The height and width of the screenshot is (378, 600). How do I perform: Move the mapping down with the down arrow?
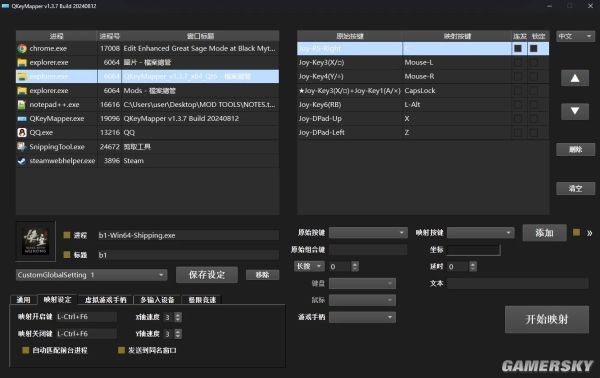coord(575,111)
